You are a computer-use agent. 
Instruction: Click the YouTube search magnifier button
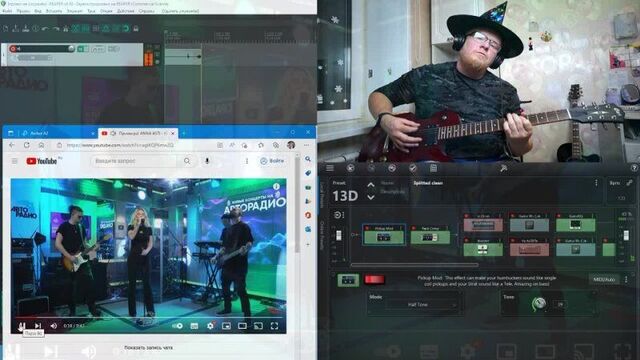187,161
